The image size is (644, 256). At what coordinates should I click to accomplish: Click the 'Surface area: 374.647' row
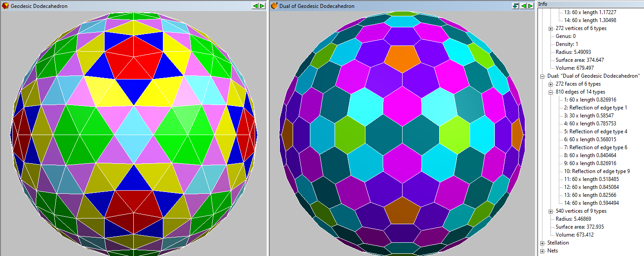pos(580,60)
